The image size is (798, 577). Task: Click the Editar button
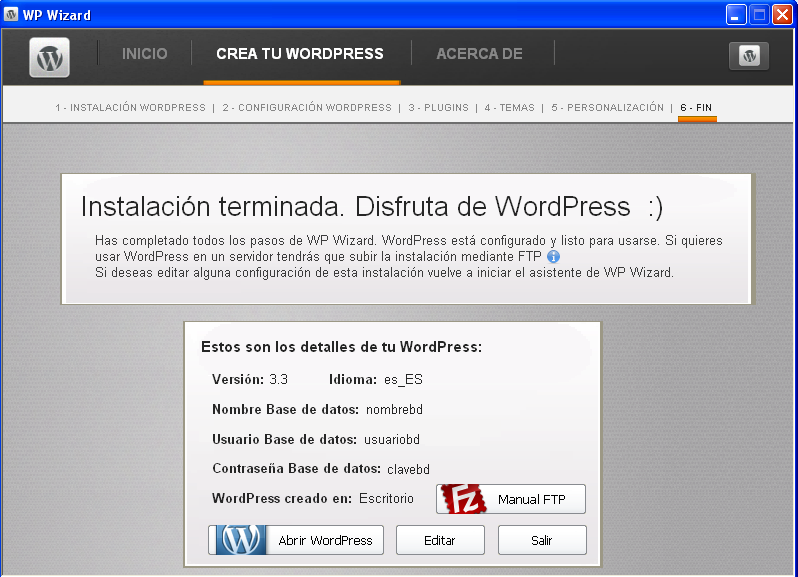(x=440, y=540)
